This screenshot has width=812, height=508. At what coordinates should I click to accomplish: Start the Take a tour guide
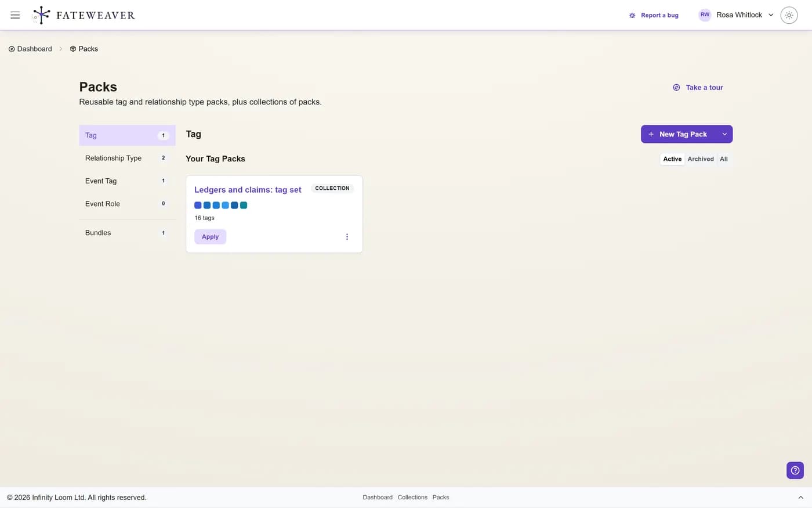(x=698, y=88)
